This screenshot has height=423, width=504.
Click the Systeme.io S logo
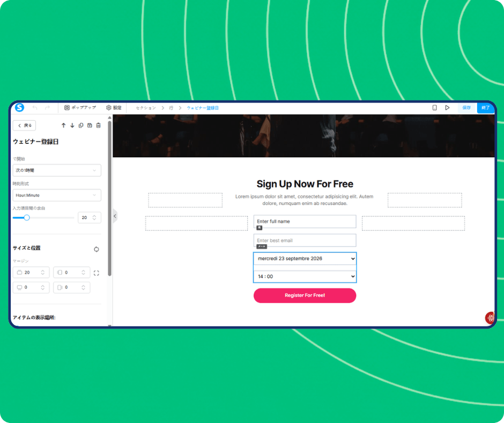tap(20, 107)
